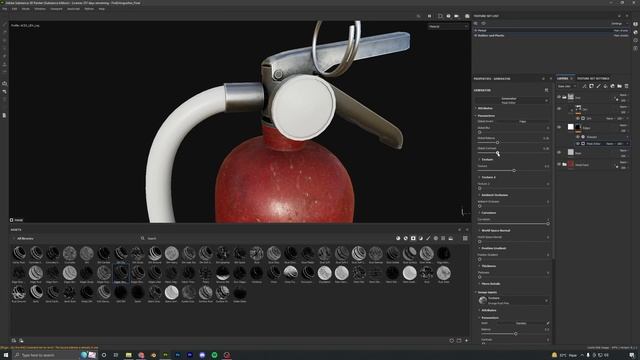
Task: Filter assets by brushes icon
Action: point(428,238)
